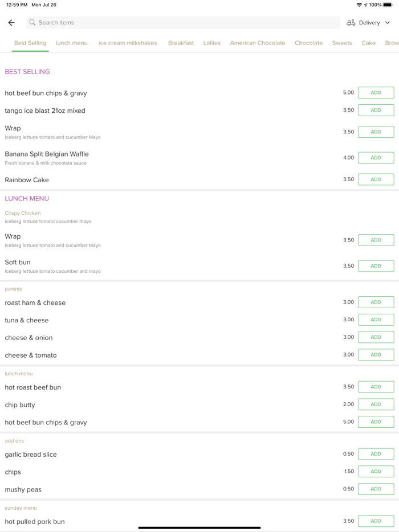Click the search magnifier icon
Image resolution: width=399 pixels, height=532 pixels.
32,23
